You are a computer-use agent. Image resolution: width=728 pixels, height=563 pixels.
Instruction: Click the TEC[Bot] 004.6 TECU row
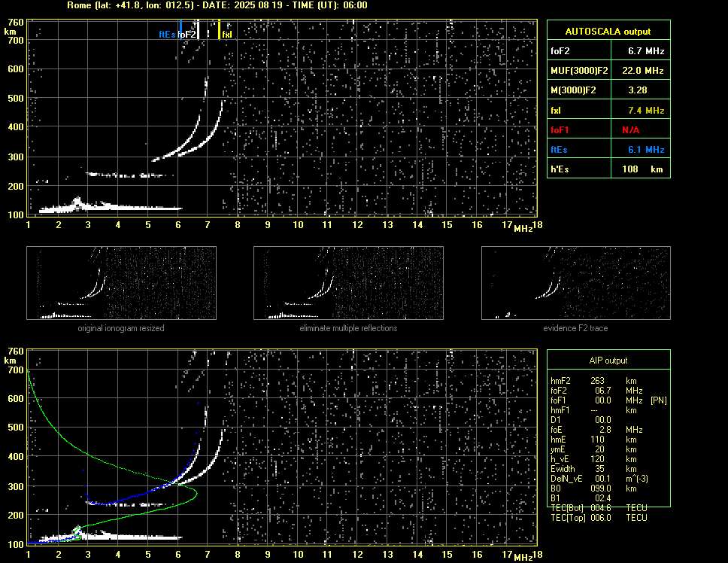[599, 508]
